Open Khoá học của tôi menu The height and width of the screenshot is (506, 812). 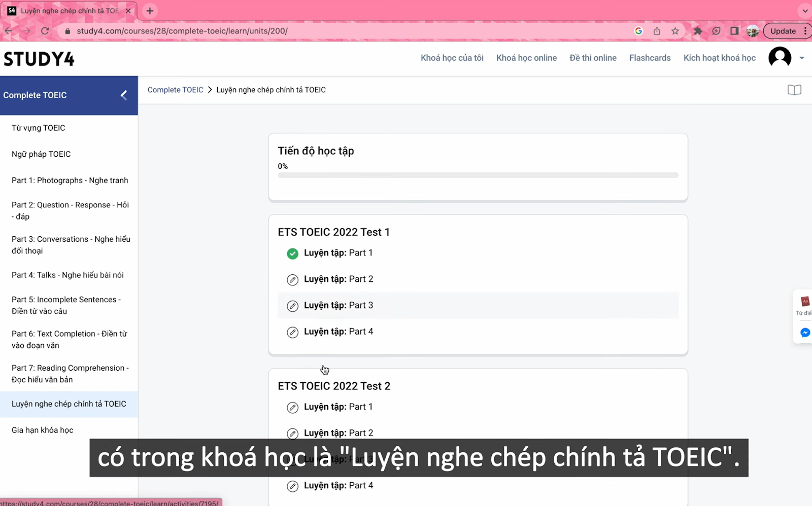(x=452, y=58)
